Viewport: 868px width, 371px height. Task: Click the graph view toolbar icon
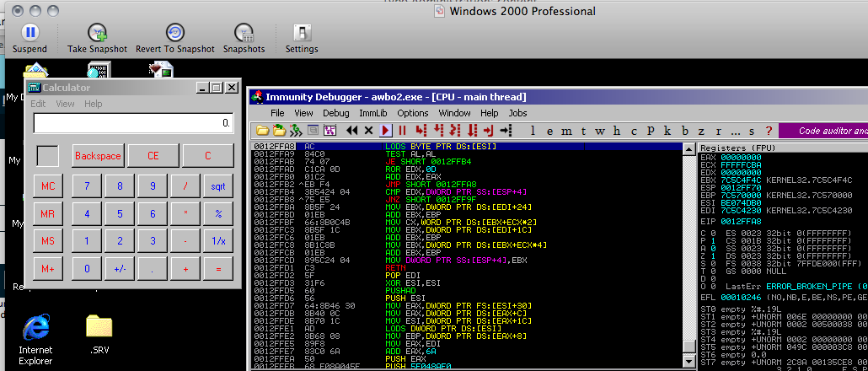[x=330, y=131]
